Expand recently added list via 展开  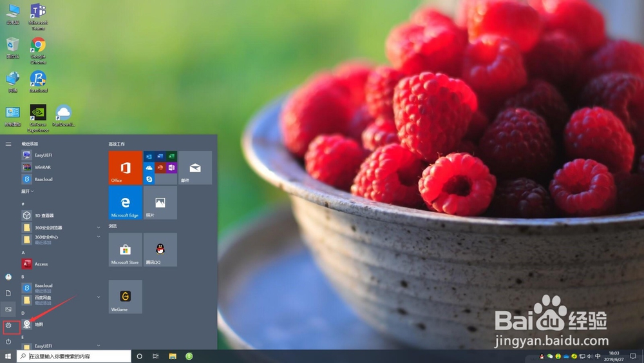(27, 191)
